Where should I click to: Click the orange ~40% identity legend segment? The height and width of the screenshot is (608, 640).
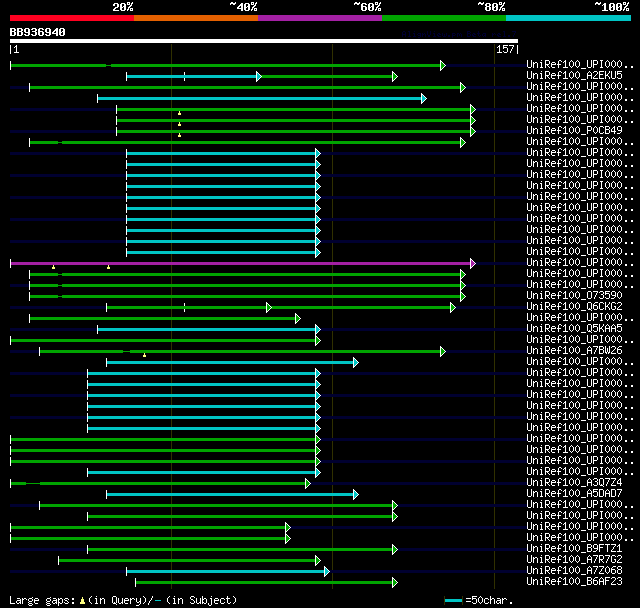[x=196, y=18]
